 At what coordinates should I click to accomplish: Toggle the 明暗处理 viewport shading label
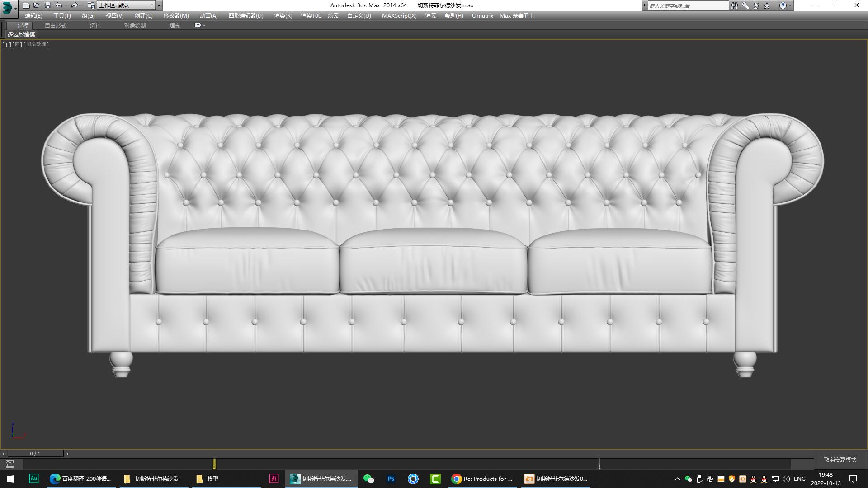click(x=36, y=44)
